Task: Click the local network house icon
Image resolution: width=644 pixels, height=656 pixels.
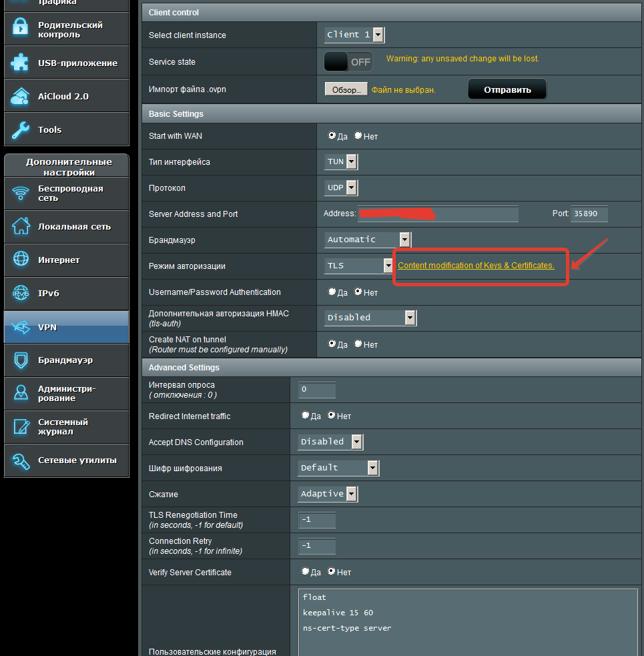Action: [21, 227]
